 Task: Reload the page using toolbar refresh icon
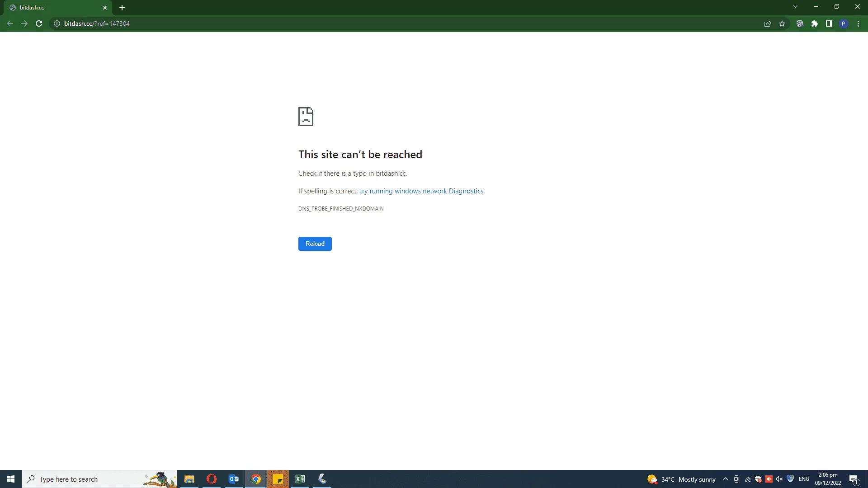pyautogui.click(x=39, y=23)
